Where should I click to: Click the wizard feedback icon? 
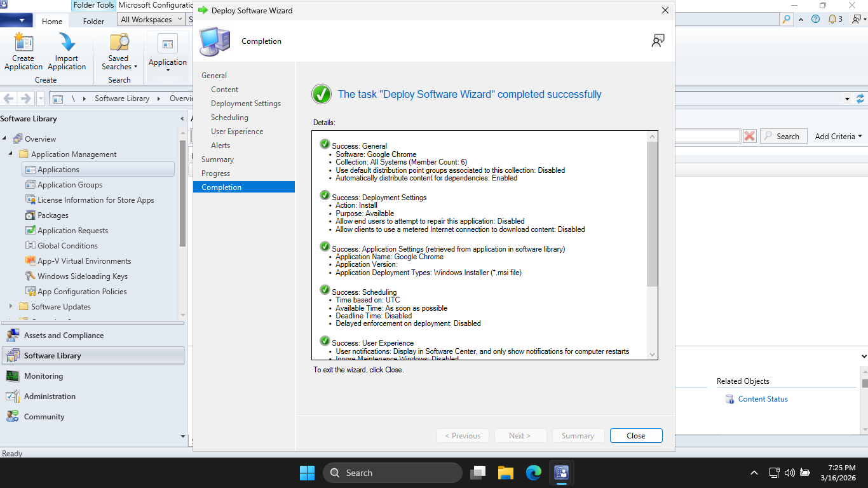click(658, 41)
